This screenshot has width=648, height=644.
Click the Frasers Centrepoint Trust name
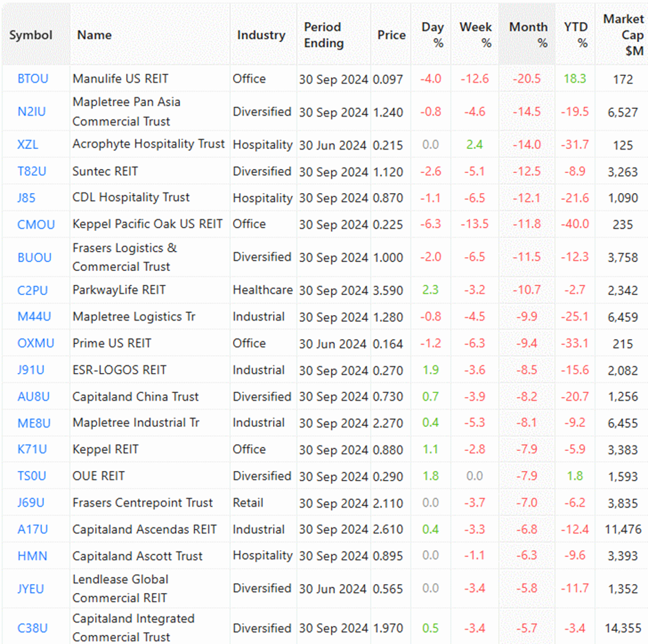click(143, 503)
